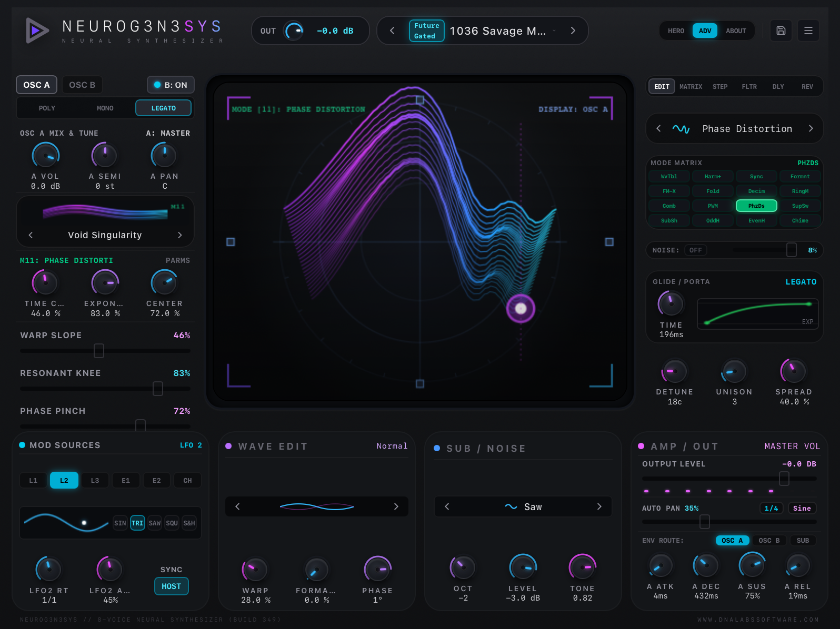The image size is (840, 629).
Task: Select previous wavetable before Void Singularity
Action: [31, 235]
